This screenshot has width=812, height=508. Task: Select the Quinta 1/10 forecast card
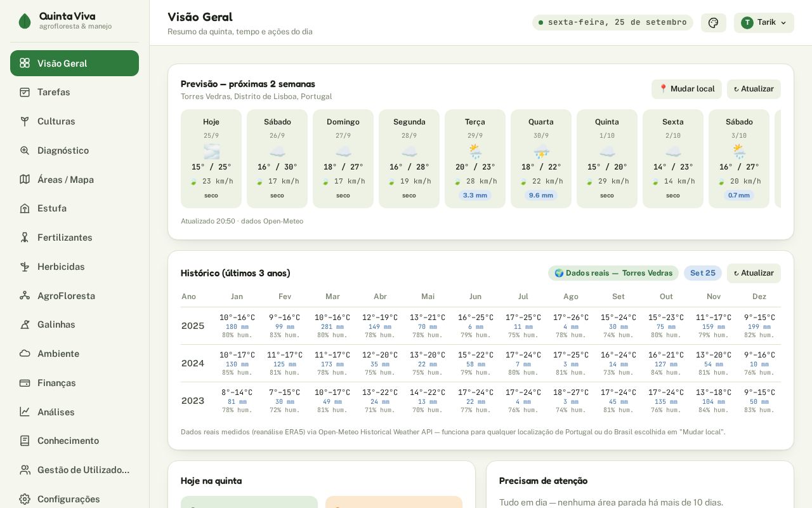click(x=607, y=159)
